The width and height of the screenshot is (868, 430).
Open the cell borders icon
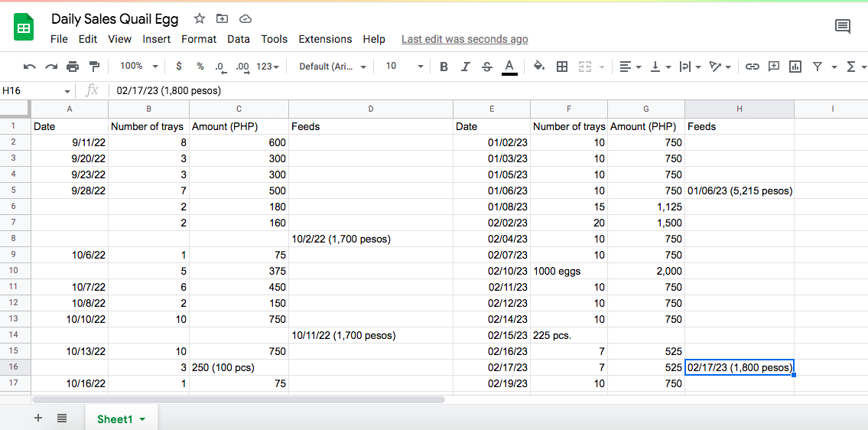(562, 67)
